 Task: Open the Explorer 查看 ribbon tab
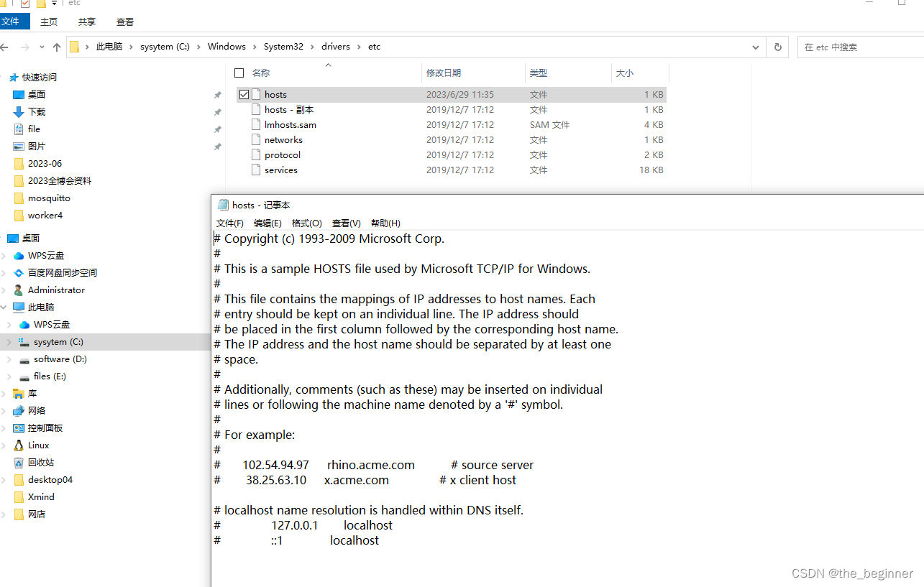pyautogui.click(x=125, y=22)
